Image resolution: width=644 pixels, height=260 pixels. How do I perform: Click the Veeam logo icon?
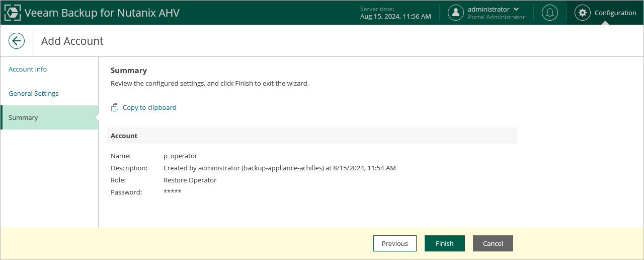(13, 13)
